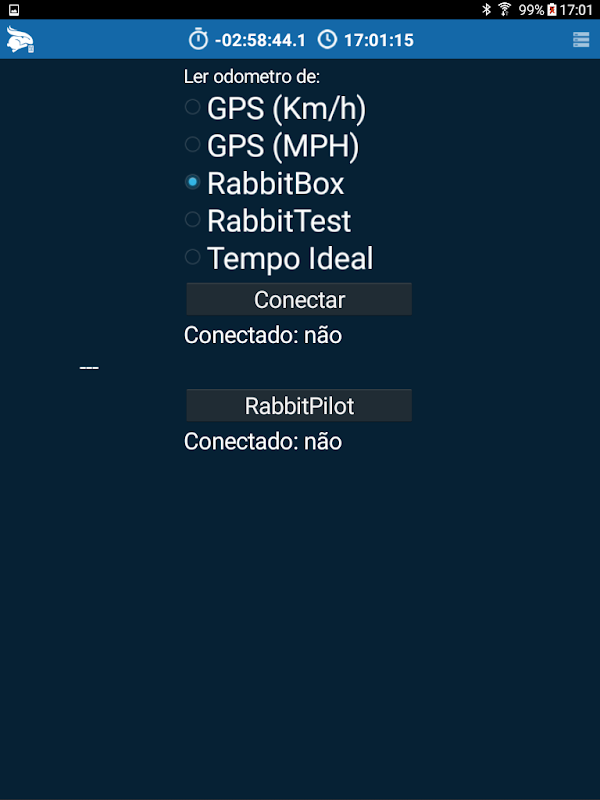The height and width of the screenshot is (800, 600).
Task: Click the countdown timer -02:58:44.1
Action: [x=259, y=40]
